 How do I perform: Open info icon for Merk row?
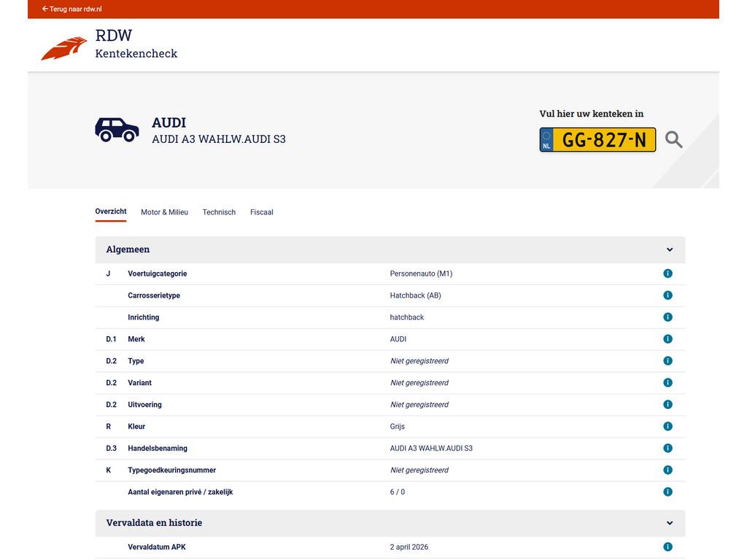coord(667,339)
